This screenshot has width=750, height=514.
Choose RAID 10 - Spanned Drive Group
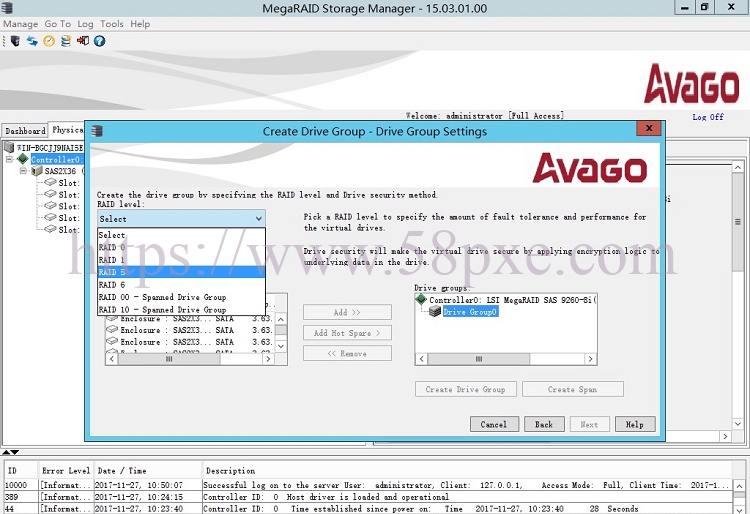[x=181, y=309]
